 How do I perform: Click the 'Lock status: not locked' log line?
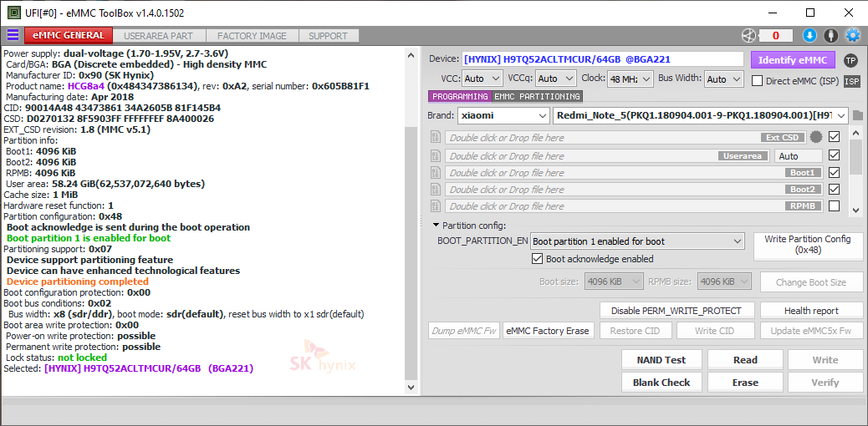click(x=55, y=358)
